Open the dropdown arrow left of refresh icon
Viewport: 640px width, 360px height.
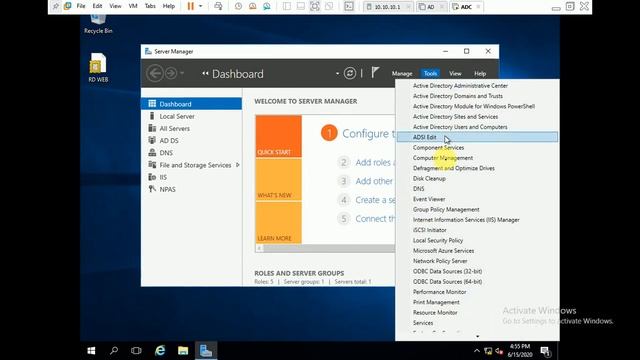pos(338,74)
